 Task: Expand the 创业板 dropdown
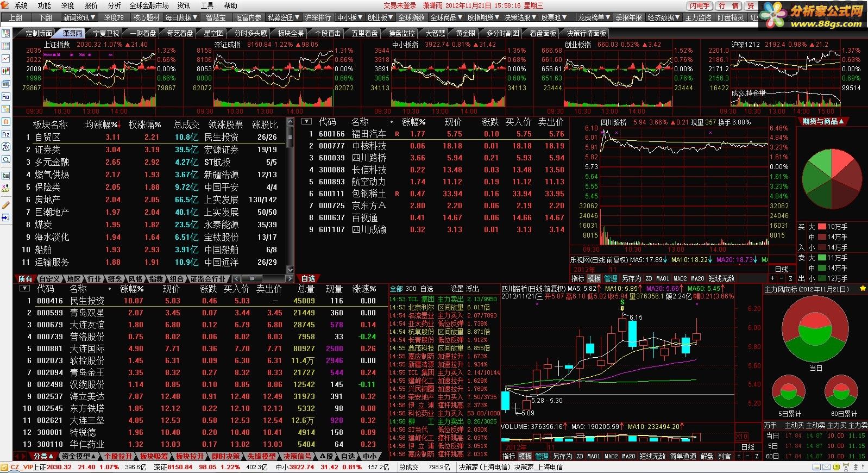(x=380, y=17)
